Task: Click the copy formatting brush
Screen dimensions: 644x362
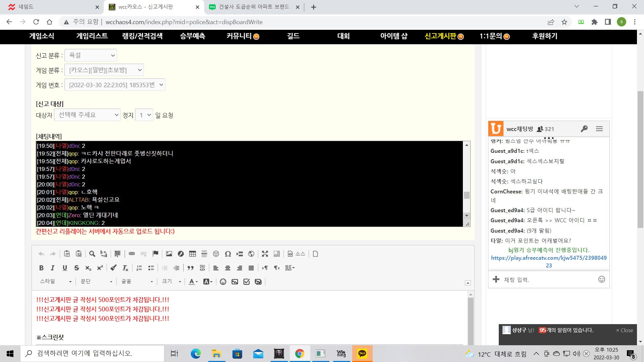Action: [x=114, y=268]
